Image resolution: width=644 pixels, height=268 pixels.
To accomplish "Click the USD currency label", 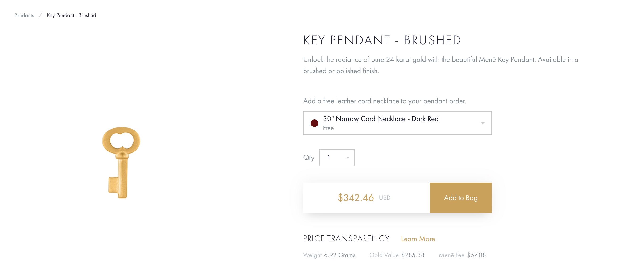I will pos(385,198).
